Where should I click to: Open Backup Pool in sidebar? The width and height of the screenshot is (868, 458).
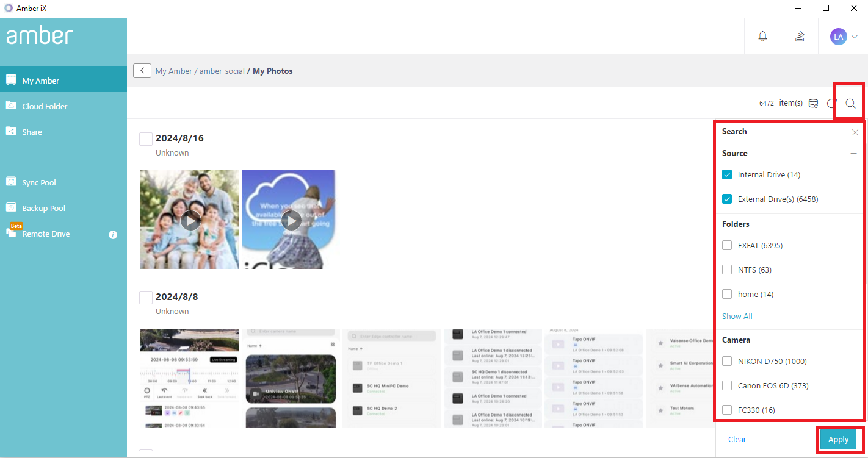63,208
